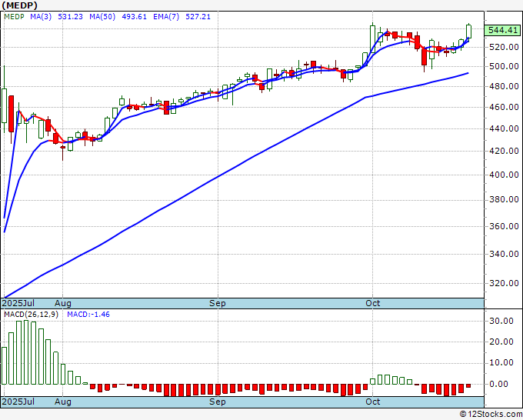Click Sep on the MACD time axis
The height and width of the screenshot is (420, 523).
(x=218, y=402)
